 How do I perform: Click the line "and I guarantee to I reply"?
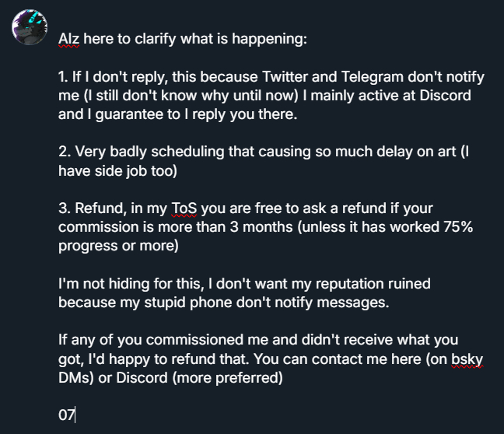tap(179, 115)
